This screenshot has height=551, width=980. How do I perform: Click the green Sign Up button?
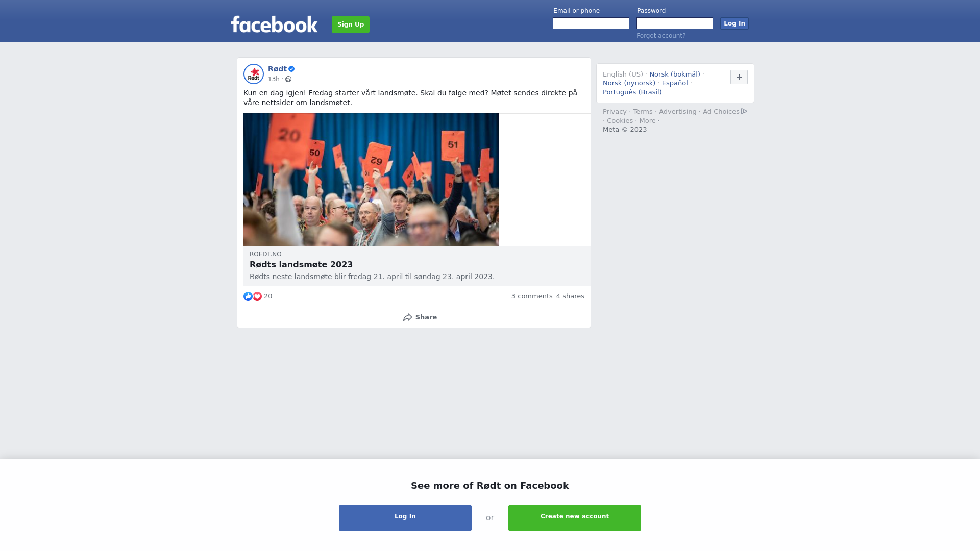pos(351,24)
